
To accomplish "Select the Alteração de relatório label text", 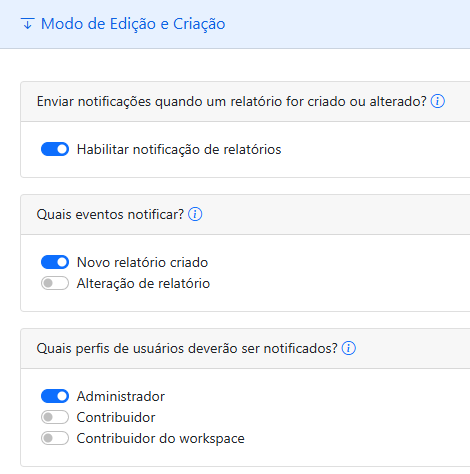I will [143, 284].
